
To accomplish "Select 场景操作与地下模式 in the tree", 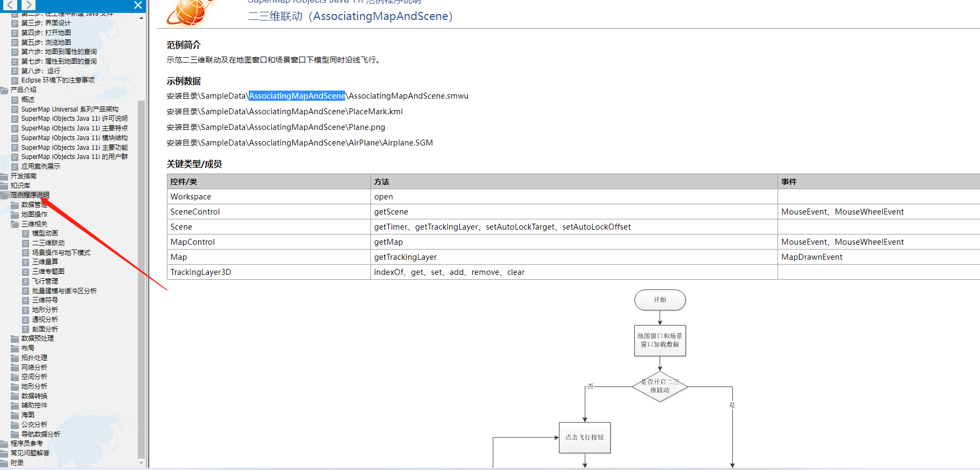I will 61,253.
